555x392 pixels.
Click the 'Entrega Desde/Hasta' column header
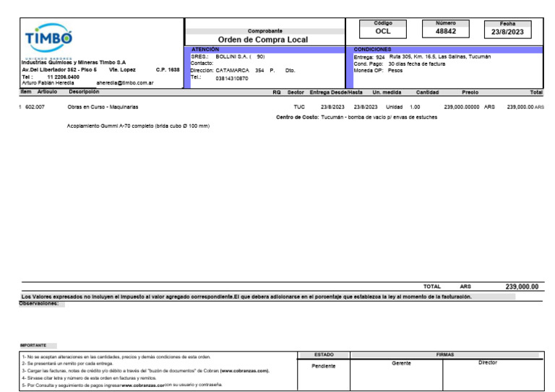tap(336, 92)
